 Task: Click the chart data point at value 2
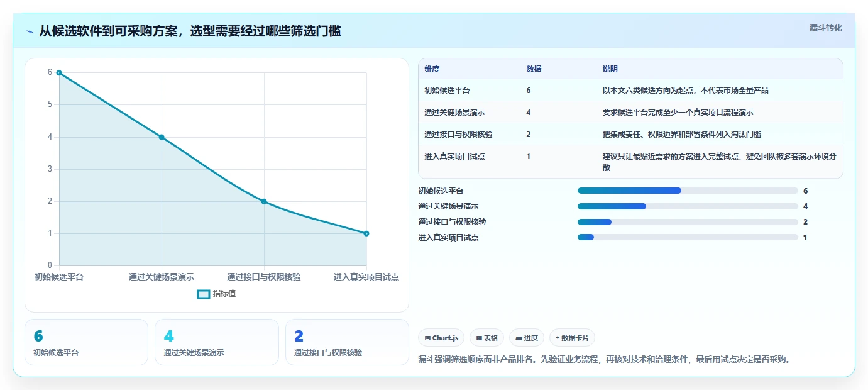click(x=264, y=201)
